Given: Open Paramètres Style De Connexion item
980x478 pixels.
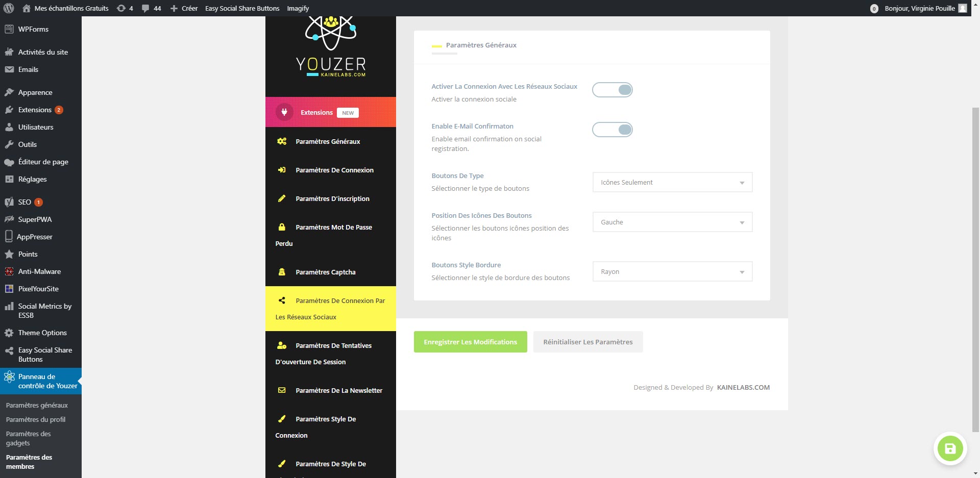Looking at the screenshot, I should 331,427.
